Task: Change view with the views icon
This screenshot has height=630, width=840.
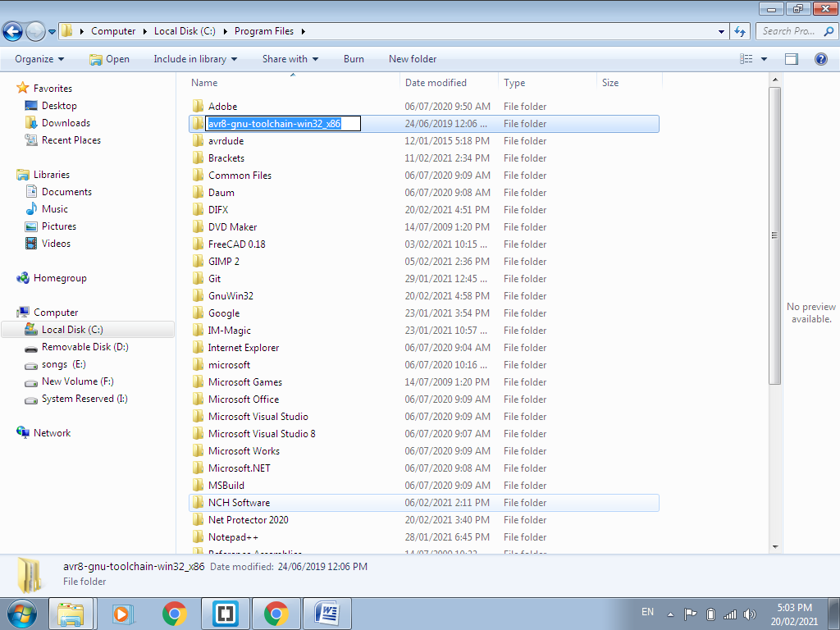Action: pyautogui.click(x=746, y=59)
